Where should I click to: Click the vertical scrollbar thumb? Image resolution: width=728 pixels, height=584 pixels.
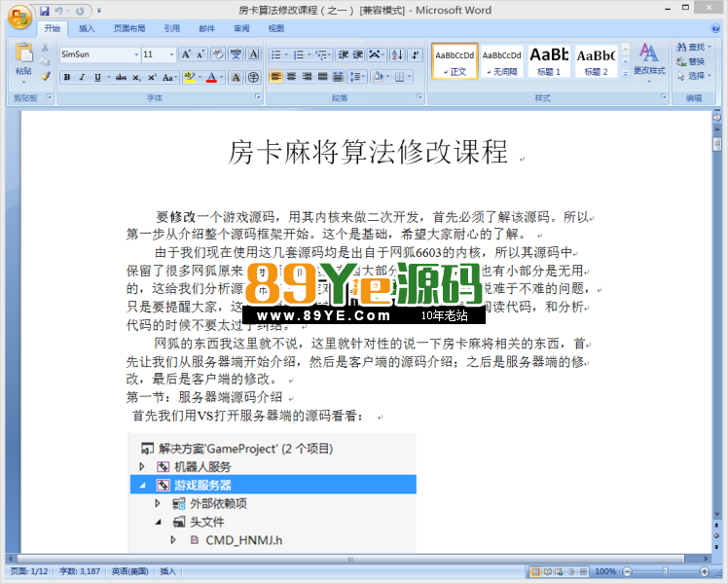point(717,143)
